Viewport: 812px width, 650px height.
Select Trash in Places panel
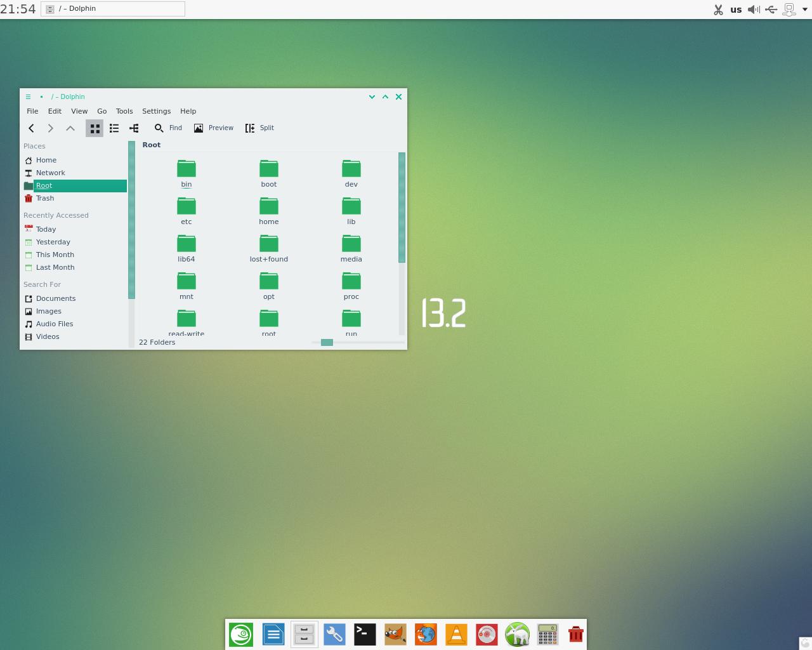(45, 198)
